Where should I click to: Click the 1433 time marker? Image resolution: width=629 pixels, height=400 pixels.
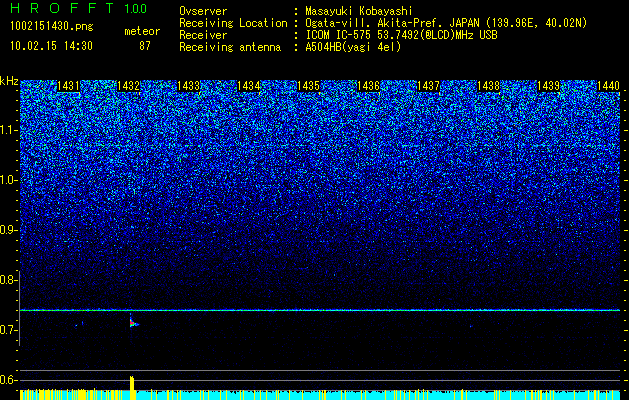pos(188,85)
